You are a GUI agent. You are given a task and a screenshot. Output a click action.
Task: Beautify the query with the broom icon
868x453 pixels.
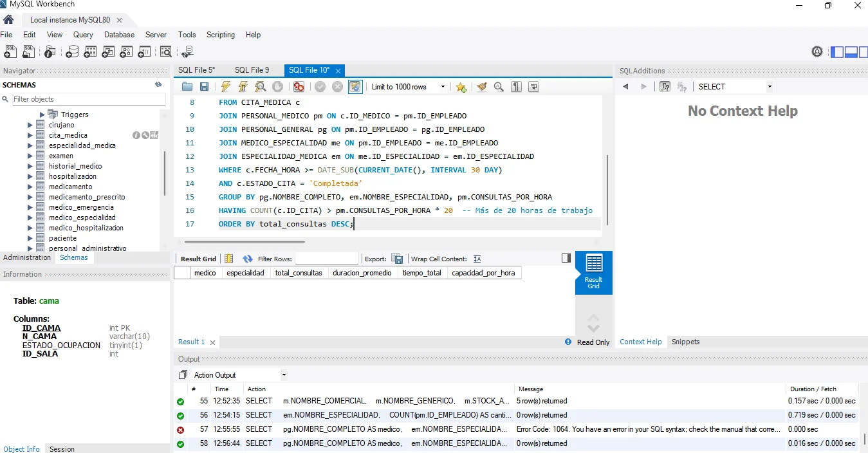pos(481,87)
